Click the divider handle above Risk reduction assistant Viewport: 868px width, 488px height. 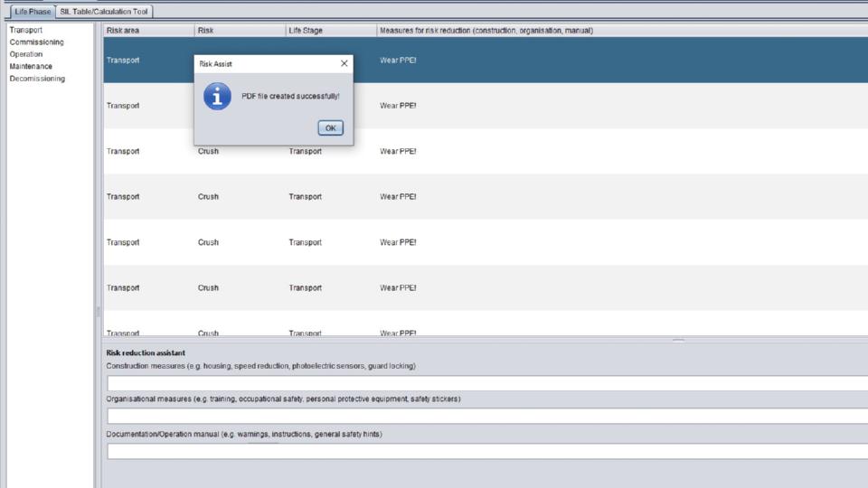click(x=678, y=341)
